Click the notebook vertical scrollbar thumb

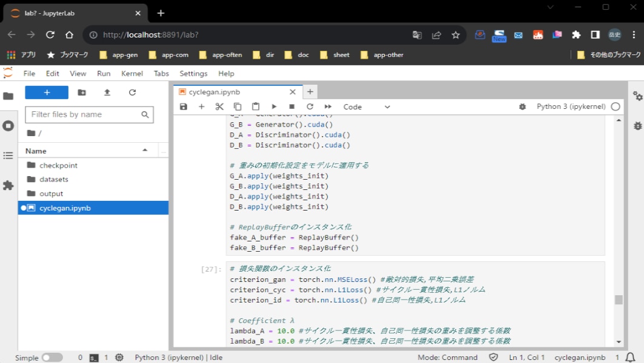pos(619,300)
